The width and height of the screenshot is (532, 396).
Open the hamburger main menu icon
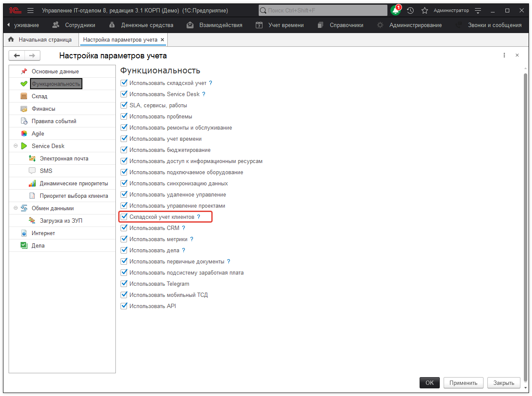click(x=30, y=10)
